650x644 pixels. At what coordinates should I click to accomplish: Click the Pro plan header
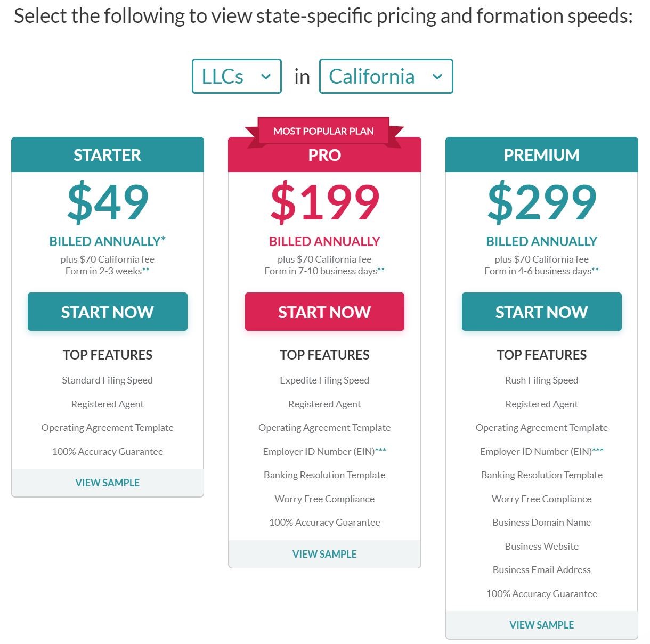(x=324, y=156)
